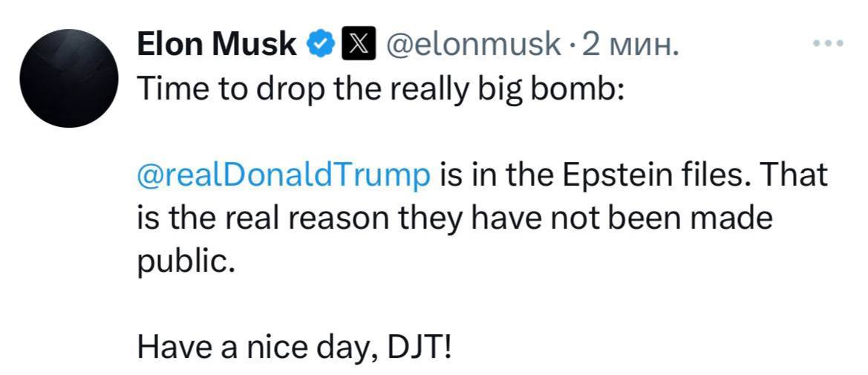Visit the @elonmusk handle link
868x375 pixels.
tap(472, 45)
